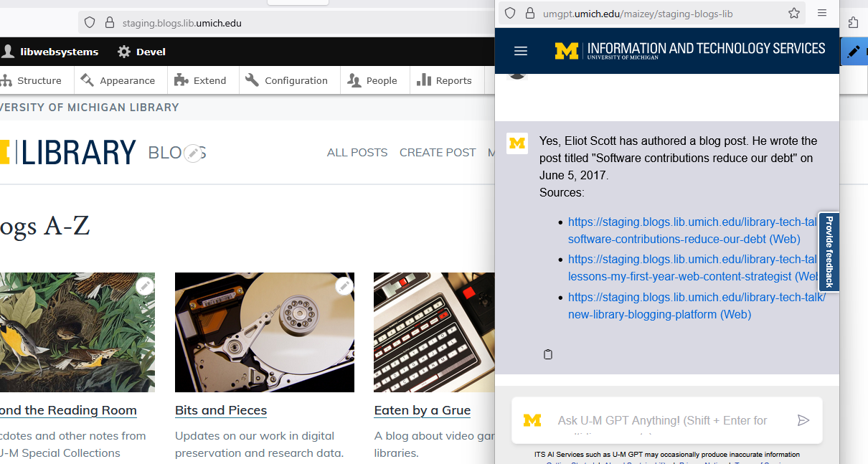Click the lock icon beside umgpt.umich.edu
This screenshot has height=464, width=868.
[530, 13]
